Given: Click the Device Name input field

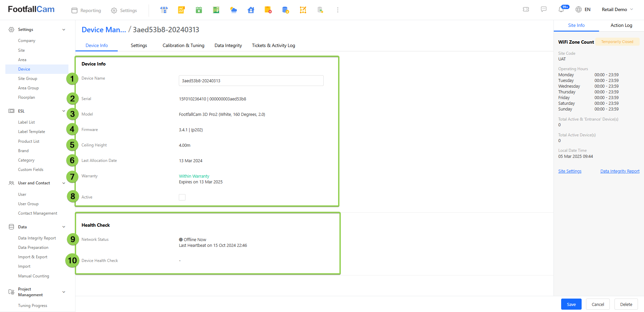Looking at the screenshot, I should coord(251,81).
